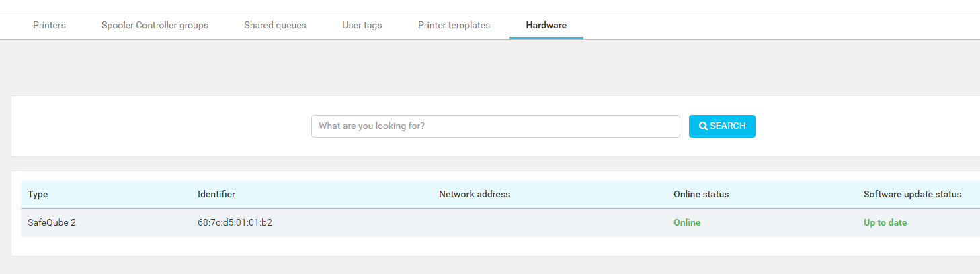Click the green Online status text

(x=686, y=223)
